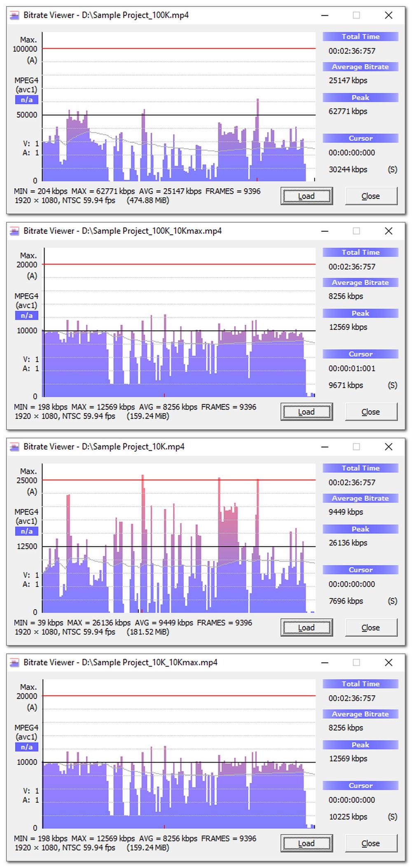Screen dimensions: 412x868
Task: Click Load button in Sample Project_10K_10Kmax.mp4 window
Action: click(x=307, y=844)
